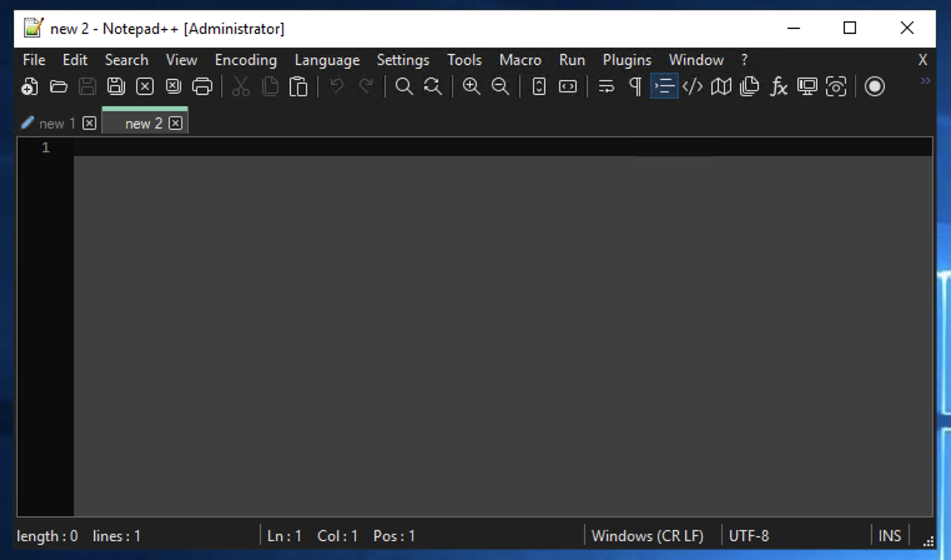This screenshot has height=560, width=951.
Task: Click the monitoring toolbar icon
Action: click(x=807, y=86)
